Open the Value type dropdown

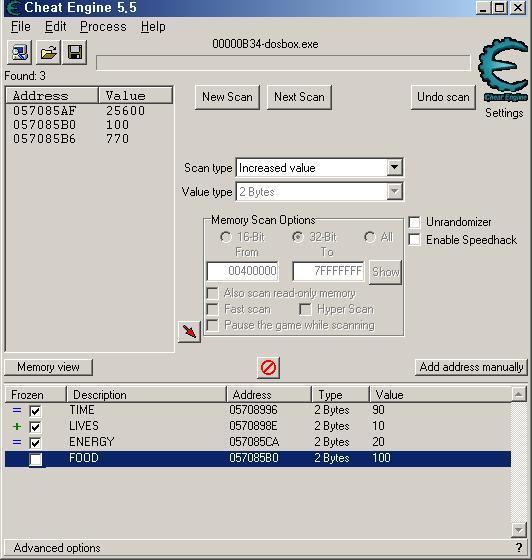click(x=394, y=191)
